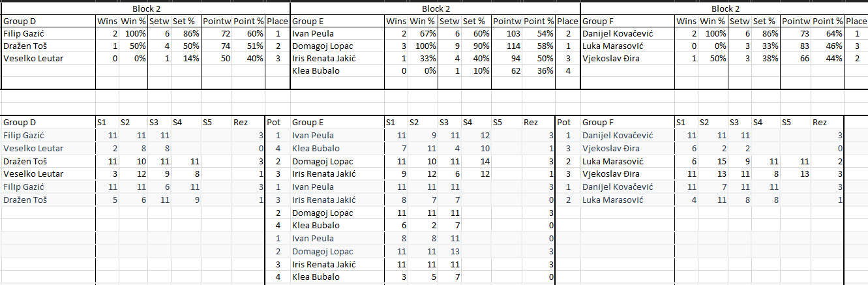The width and height of the screenshot is (868, 285).
Task: Select the score 14 in Domagoj Lopac's S4
Action: [475, 161]
